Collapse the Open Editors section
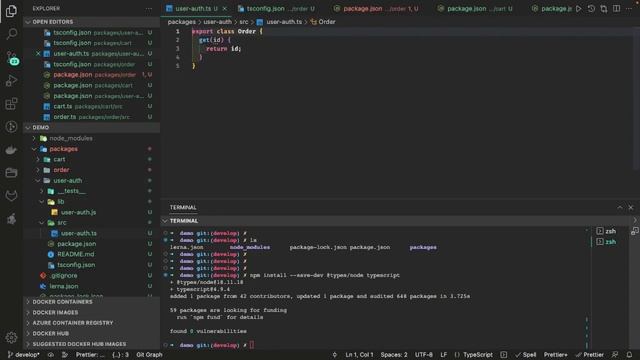This screenshot has height=360, width=640. tap(91, 22)
